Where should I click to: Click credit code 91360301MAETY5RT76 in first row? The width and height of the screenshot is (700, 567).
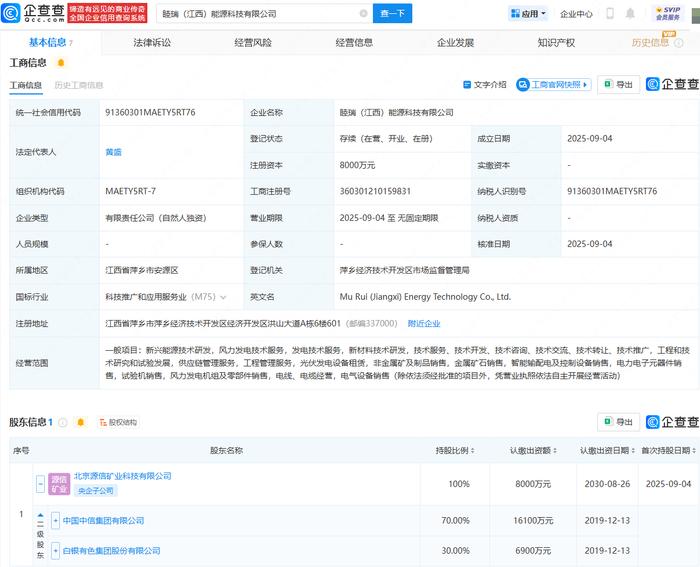pos(150,113)
